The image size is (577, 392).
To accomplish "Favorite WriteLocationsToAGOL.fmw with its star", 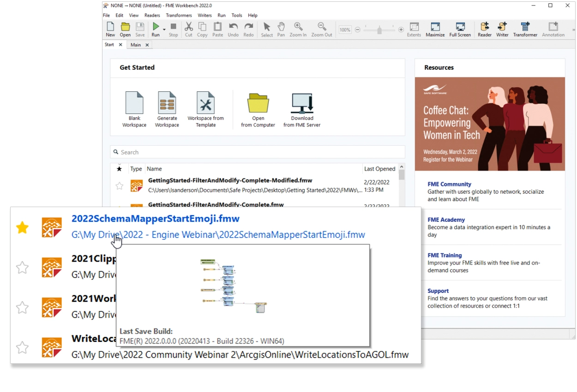I will pos(22,347).
